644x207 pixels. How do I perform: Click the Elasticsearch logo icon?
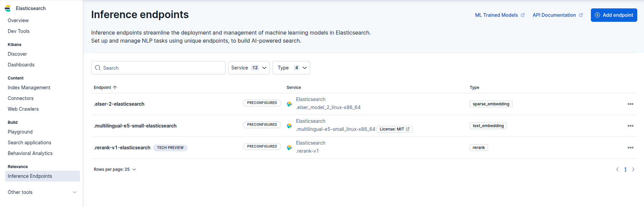[x=8, y=8]
